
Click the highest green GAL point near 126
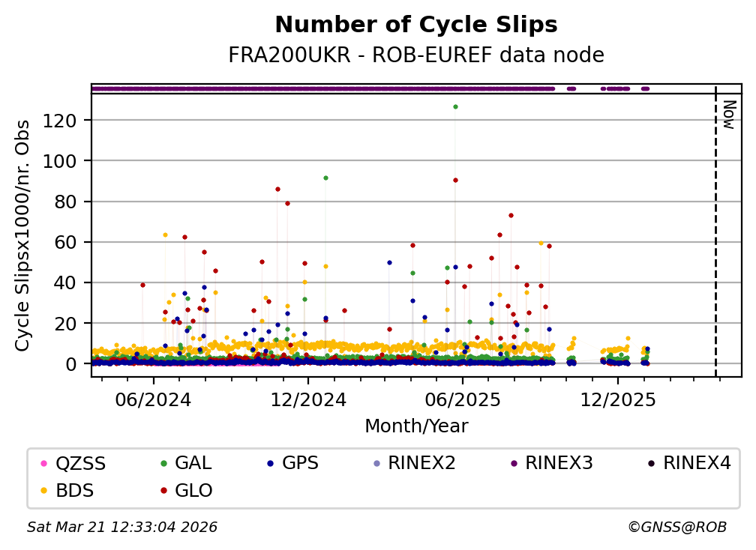455,107
